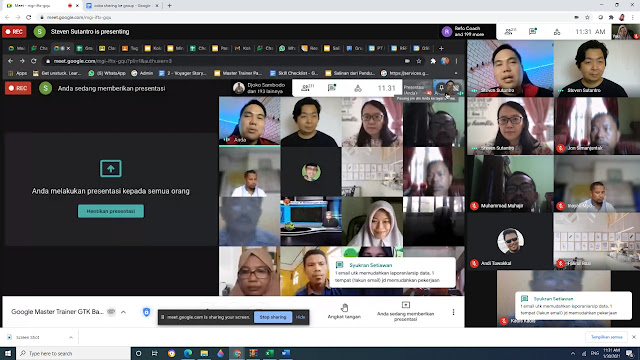
Task: Click the blue shield security icon
Action: (x=146, y=312)
